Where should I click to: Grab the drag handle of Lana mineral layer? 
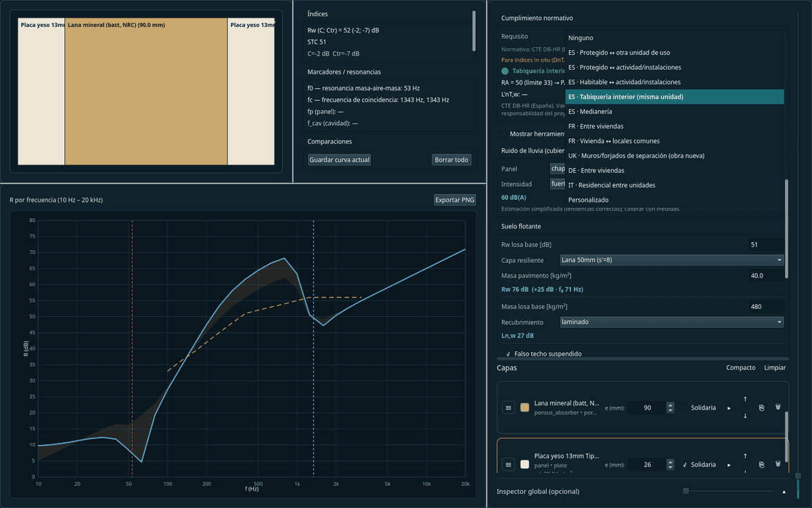509,408
